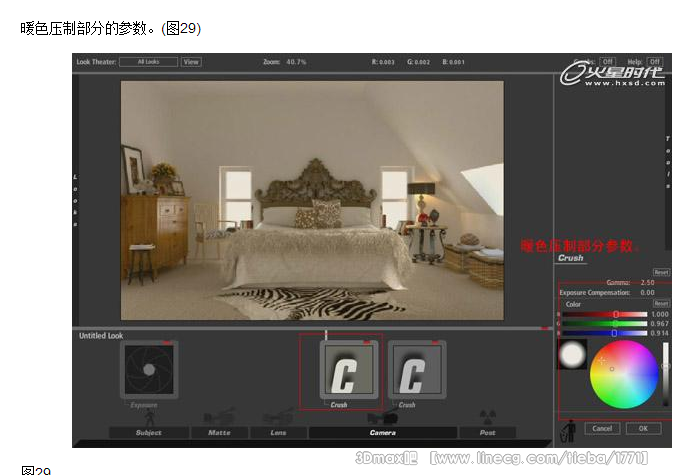Screen dimensions: 677x475
Task: Click the Untitled Look name
Action: click(101, 336)
